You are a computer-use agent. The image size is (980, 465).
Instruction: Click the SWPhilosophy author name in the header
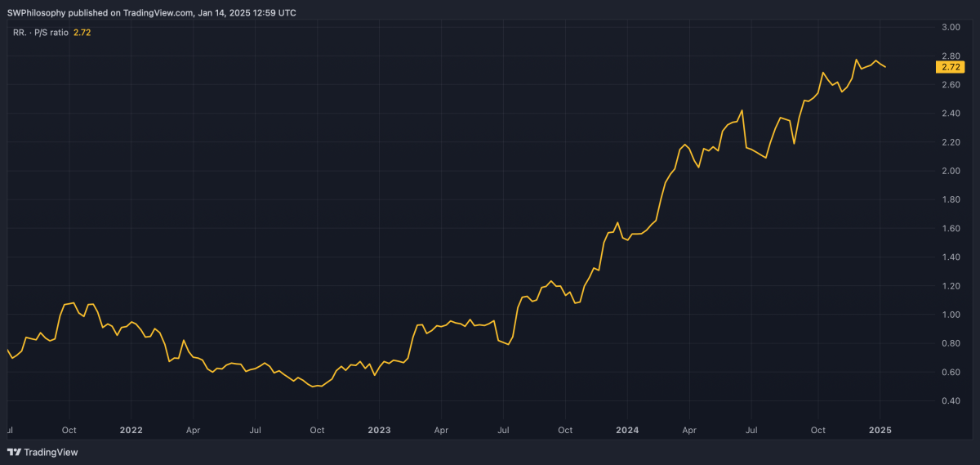point(38,13)
